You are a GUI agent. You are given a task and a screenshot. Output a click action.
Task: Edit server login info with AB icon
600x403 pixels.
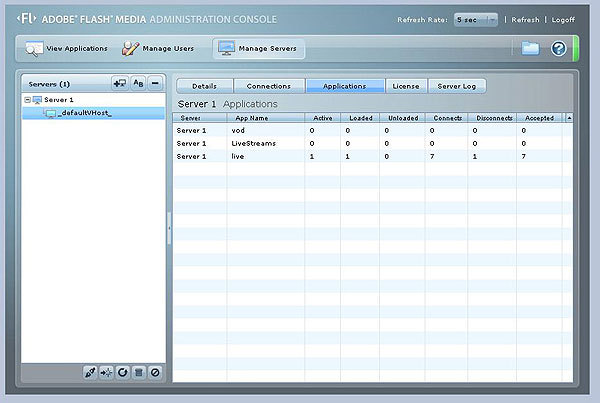point(138,83)
